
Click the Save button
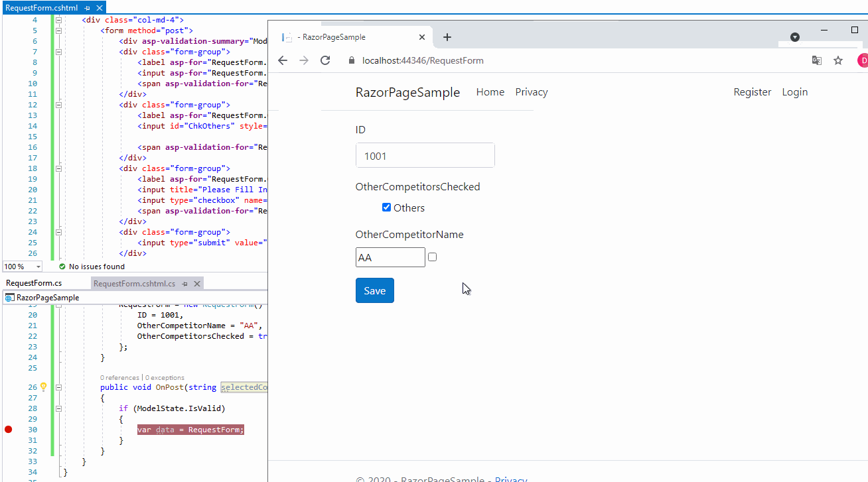[374, 290]
